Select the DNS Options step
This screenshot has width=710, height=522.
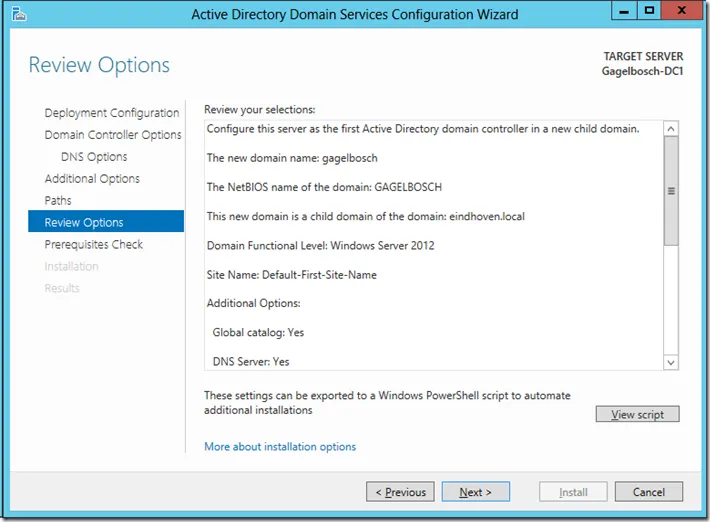94,157
